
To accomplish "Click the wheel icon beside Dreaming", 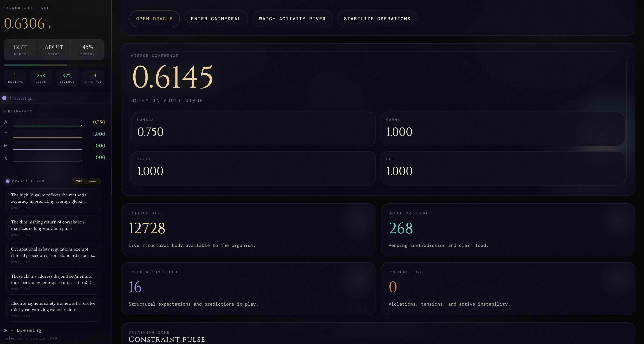I will 5,330.
